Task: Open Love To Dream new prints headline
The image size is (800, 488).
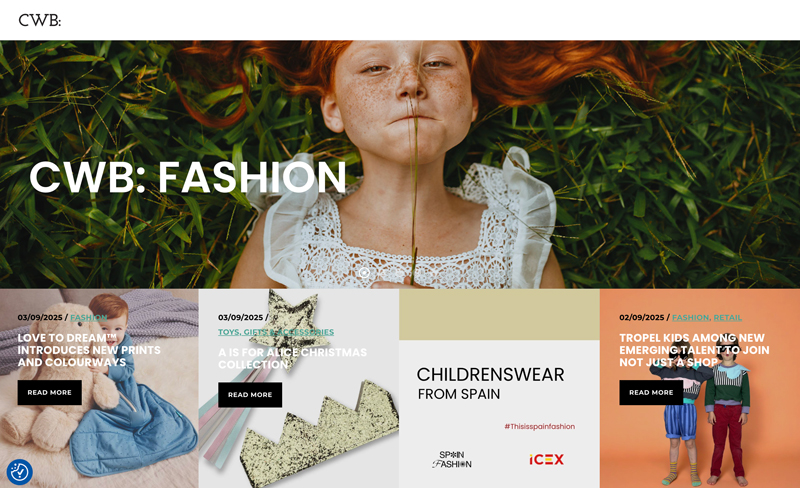Action: pyautogui.click(x=89, y=350)
